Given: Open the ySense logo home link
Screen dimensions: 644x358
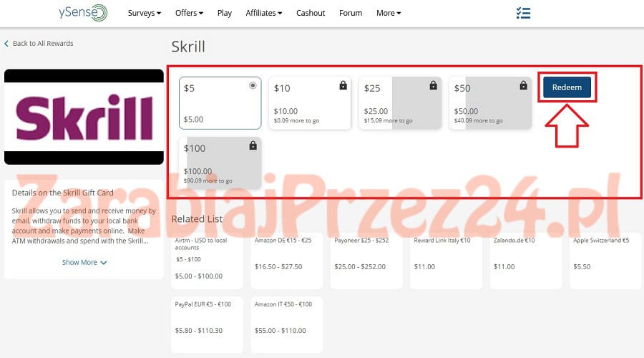Looking at the screenshot, I should click(83, 13).
